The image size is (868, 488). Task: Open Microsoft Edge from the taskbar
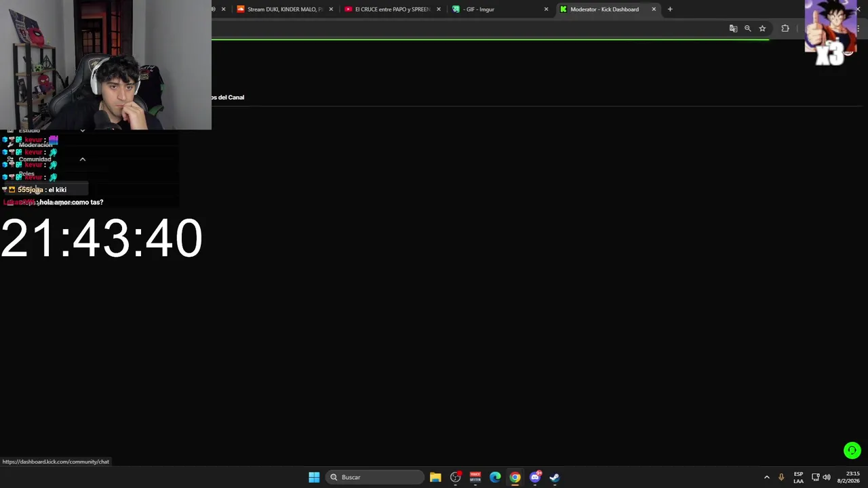tap(495, 477)
